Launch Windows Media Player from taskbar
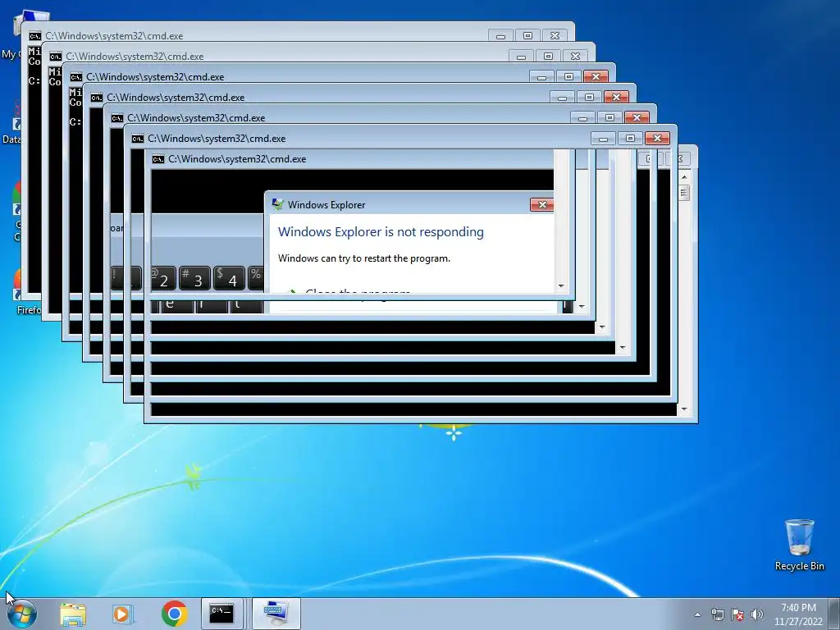This screenshot has width=840, height=630. pos(122,614)
